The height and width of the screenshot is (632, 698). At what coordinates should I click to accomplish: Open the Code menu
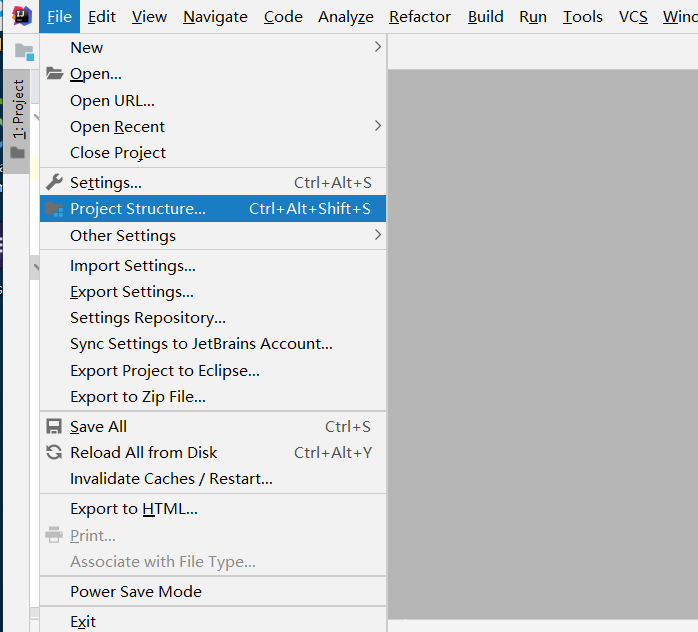283,16
